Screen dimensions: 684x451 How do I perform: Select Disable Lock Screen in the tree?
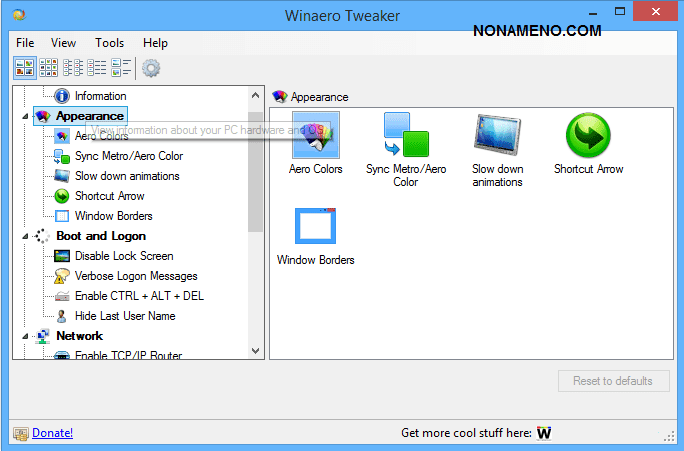(x=123, y=256)
